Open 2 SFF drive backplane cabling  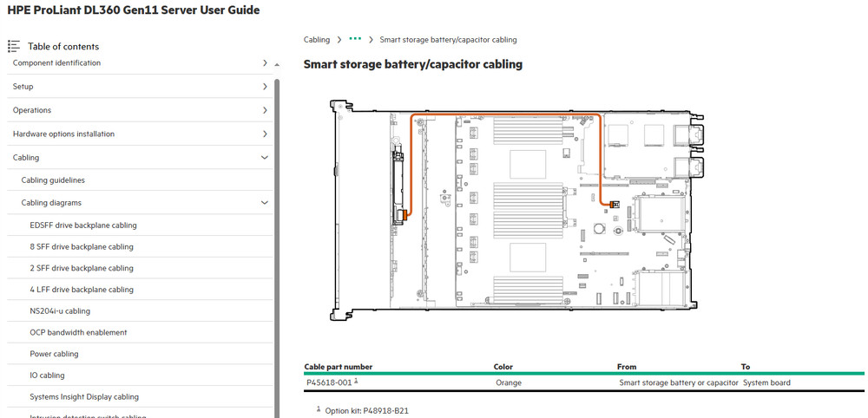tap(82, 268)
